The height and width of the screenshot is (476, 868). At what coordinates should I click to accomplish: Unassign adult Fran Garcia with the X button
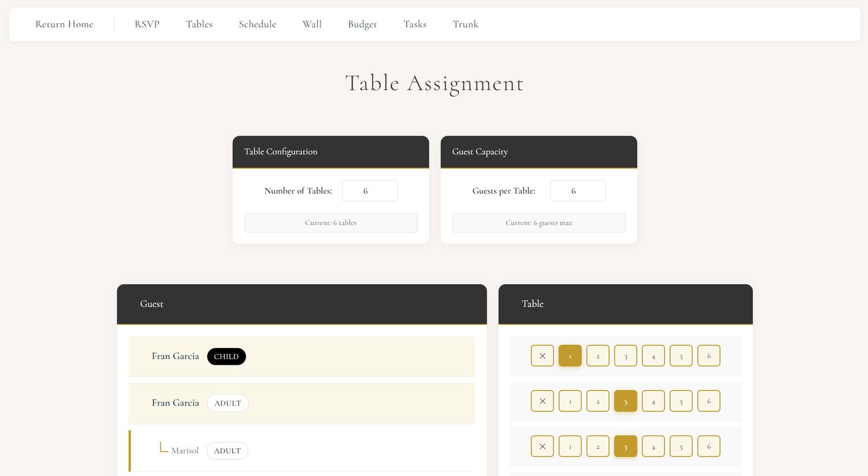pyautogui.click(x=542, y=401)
